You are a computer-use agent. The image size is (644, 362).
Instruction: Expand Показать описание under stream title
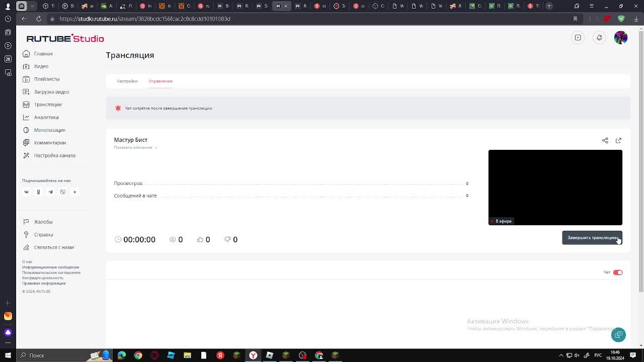135,147
